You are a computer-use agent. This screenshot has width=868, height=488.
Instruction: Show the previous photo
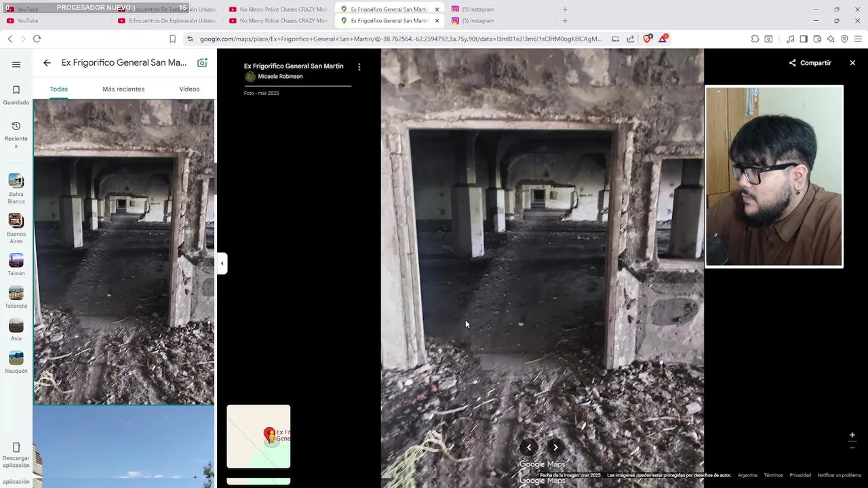[x=529, y=447]
